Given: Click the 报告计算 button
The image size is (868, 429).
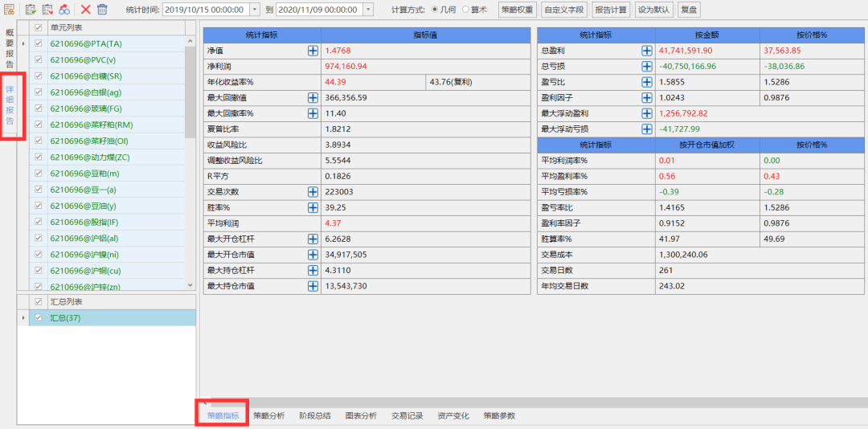Looking at the screenshot, I should [x=610, y=10].
